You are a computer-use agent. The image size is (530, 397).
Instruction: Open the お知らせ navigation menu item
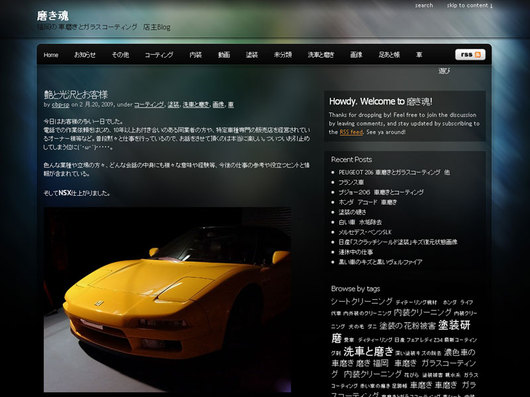click(85, 55)
